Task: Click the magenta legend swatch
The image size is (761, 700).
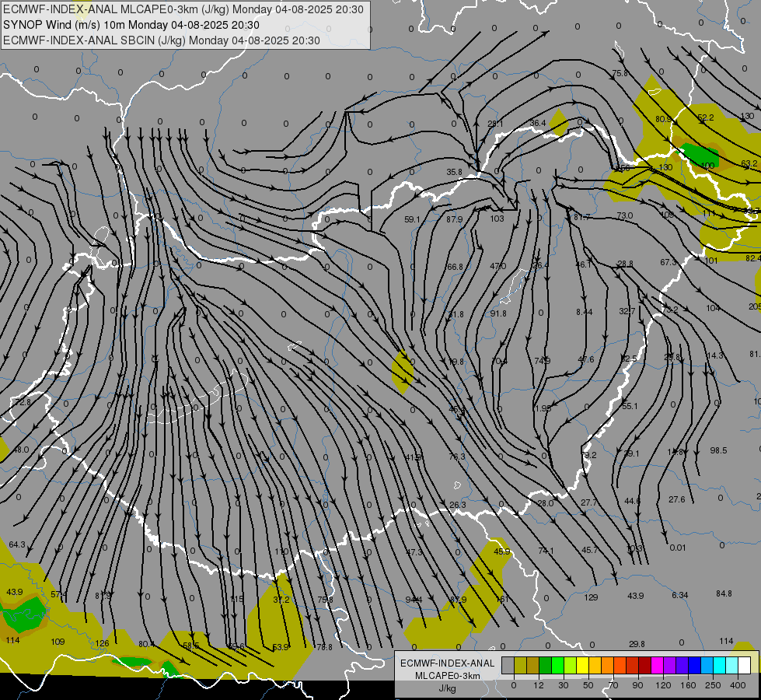Action: (x=658, y=665)
